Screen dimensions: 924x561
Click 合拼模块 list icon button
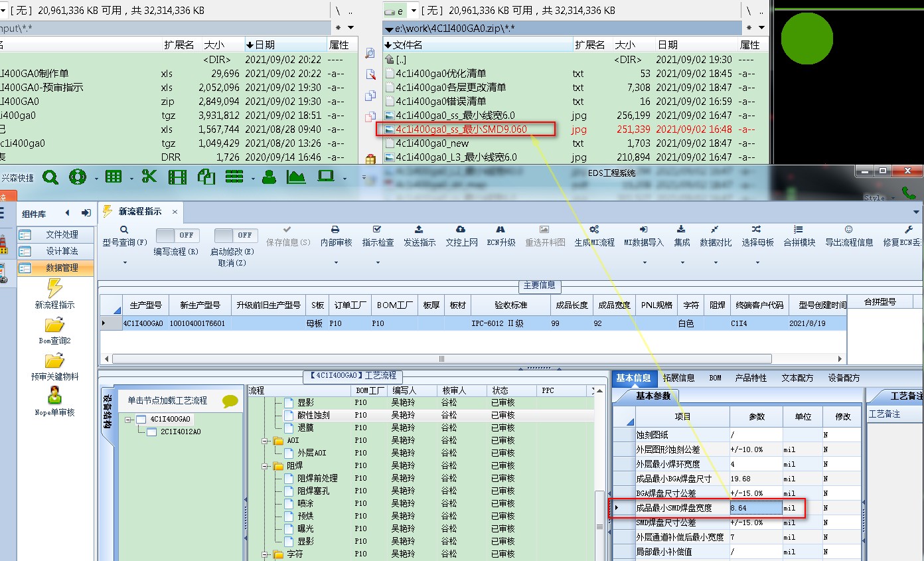[799, 236]
